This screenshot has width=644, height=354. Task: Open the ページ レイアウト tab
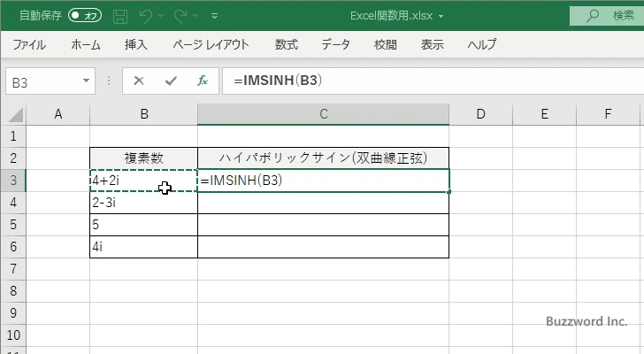(211, 44)
